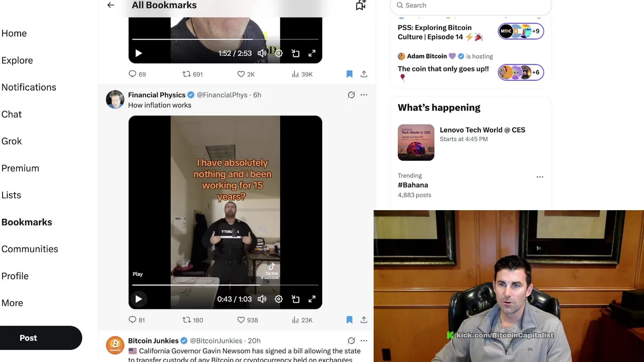
Task: Enter fullscreen on How inflation works video
Action: (x=312, y=299)
